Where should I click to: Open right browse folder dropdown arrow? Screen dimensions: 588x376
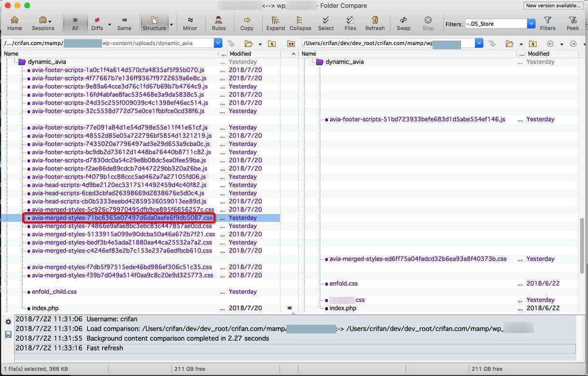point(521,44)
